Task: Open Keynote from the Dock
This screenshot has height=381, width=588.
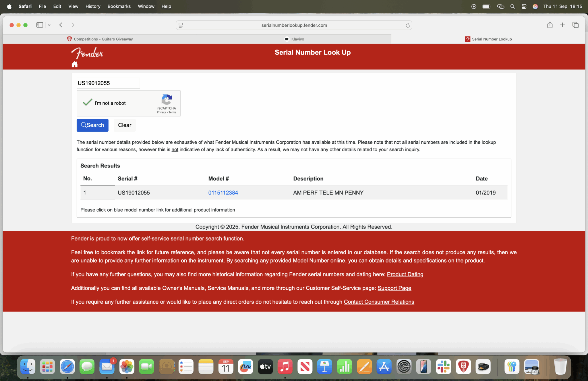Action: pyautogui.click(x=324, y=367)
